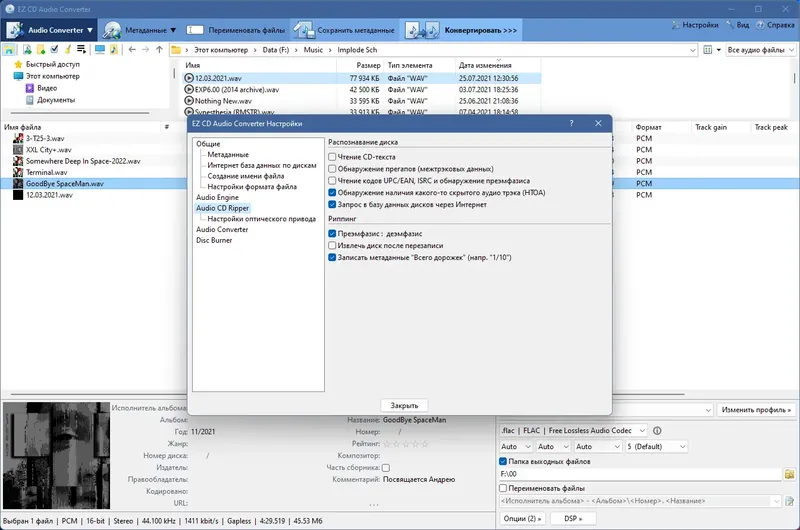Open the Audio Converter mode dropdown
This screenshot has height=530, width=800.
click(90, 30)
